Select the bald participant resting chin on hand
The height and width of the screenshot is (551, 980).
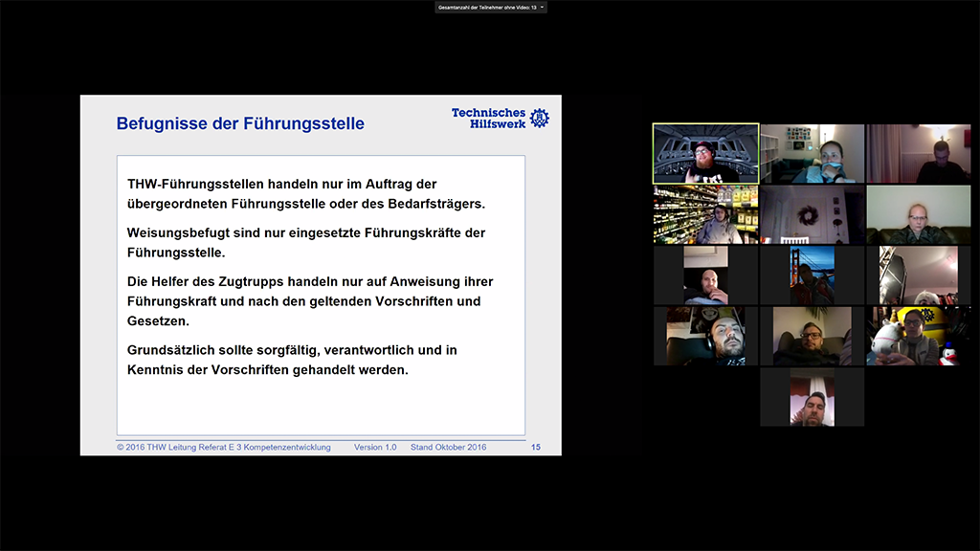(x=705, y=275)
